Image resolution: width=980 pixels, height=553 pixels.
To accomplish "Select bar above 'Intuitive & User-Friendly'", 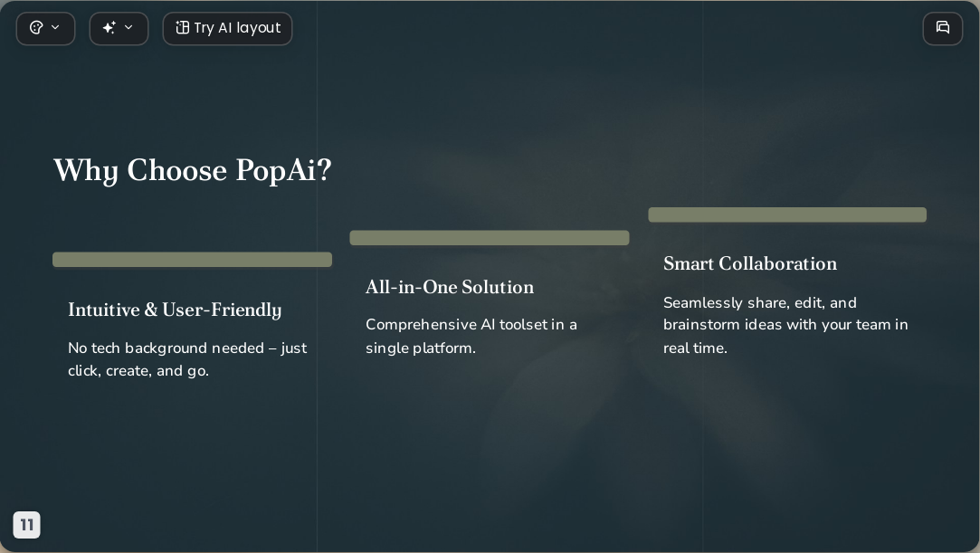I will click(193, 260).
